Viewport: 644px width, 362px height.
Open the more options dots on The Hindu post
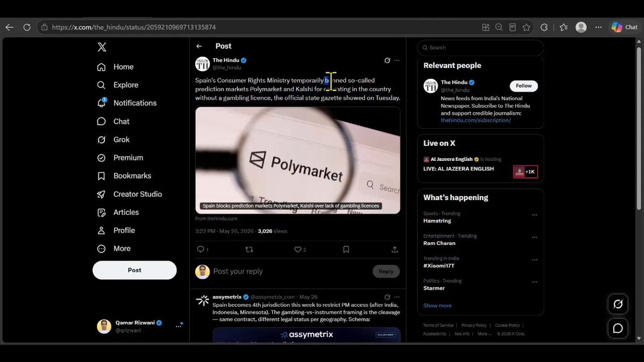[x=397, y=61]
